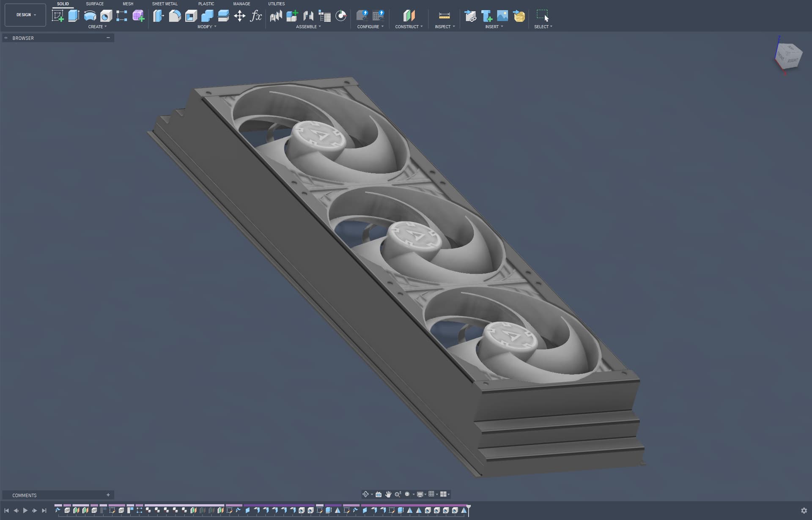The width and height of the screenshot is (812, 520).
Task: Click the Insert Mesh icon
Action: (518, 16)
